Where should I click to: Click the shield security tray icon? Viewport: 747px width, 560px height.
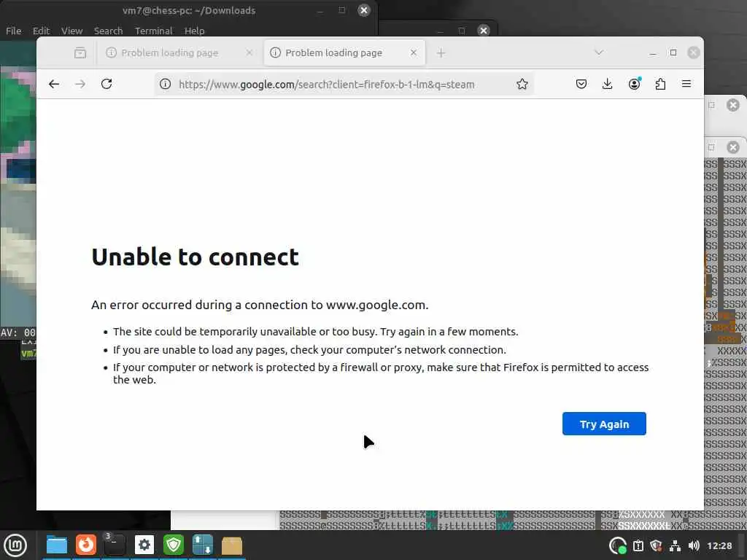pos(657,545)
